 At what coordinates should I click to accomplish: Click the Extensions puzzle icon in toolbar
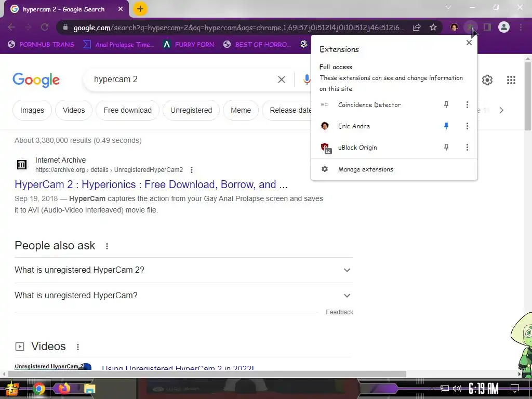point(470,27)
